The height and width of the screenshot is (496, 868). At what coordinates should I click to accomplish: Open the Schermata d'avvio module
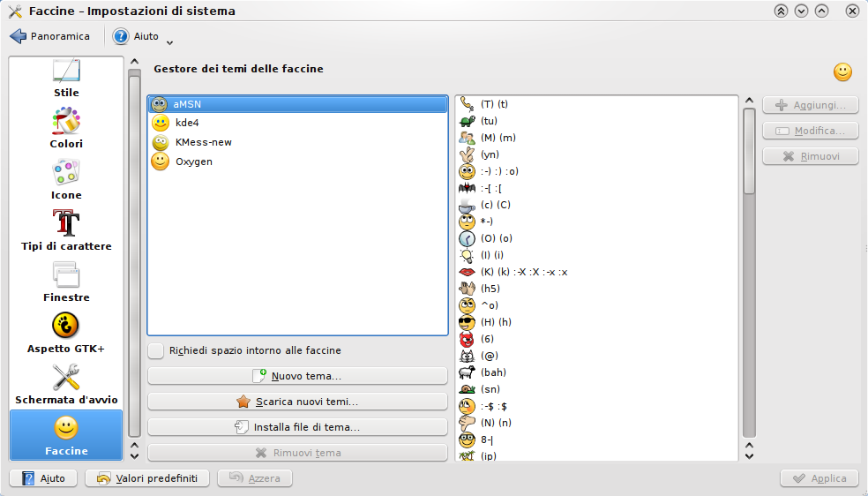click(x=66, y=385)
